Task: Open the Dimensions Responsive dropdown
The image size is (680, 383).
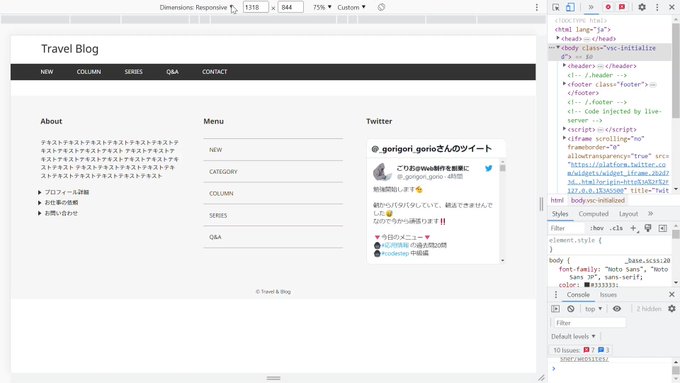Action: click(x=196, y=7)
